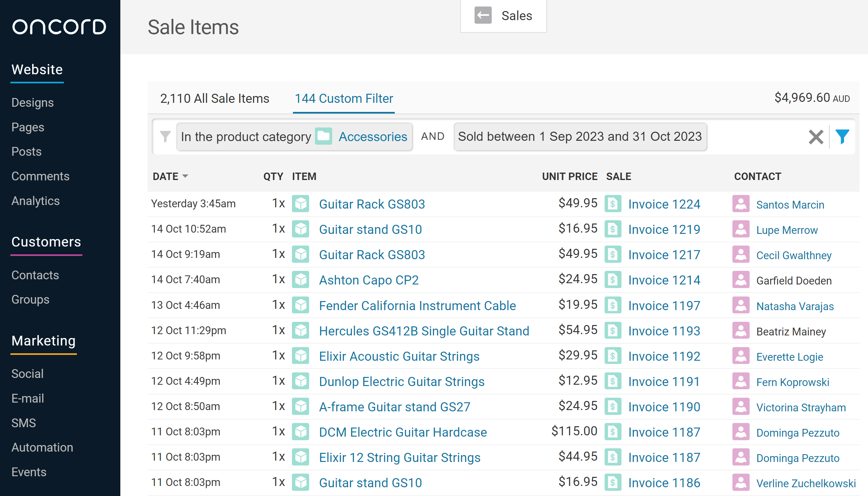Open Contacts in the sidebar
The height and width of the screenshot is (496, 868).
35,275
